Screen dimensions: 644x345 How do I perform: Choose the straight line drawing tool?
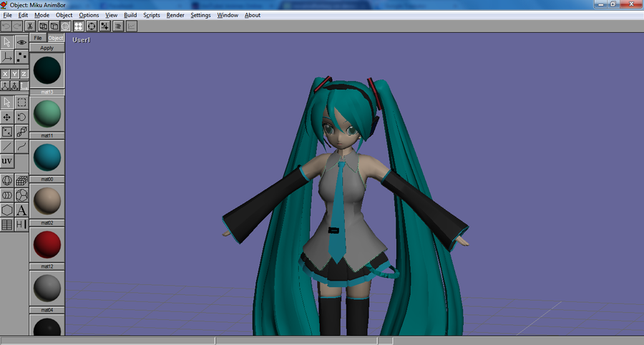click(x=7, y=146)
